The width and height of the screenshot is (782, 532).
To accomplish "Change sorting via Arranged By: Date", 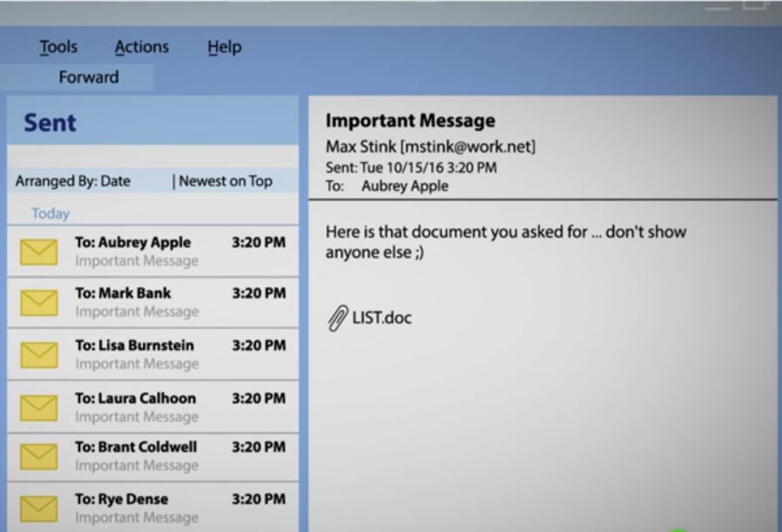I will [x=73, y=181].
